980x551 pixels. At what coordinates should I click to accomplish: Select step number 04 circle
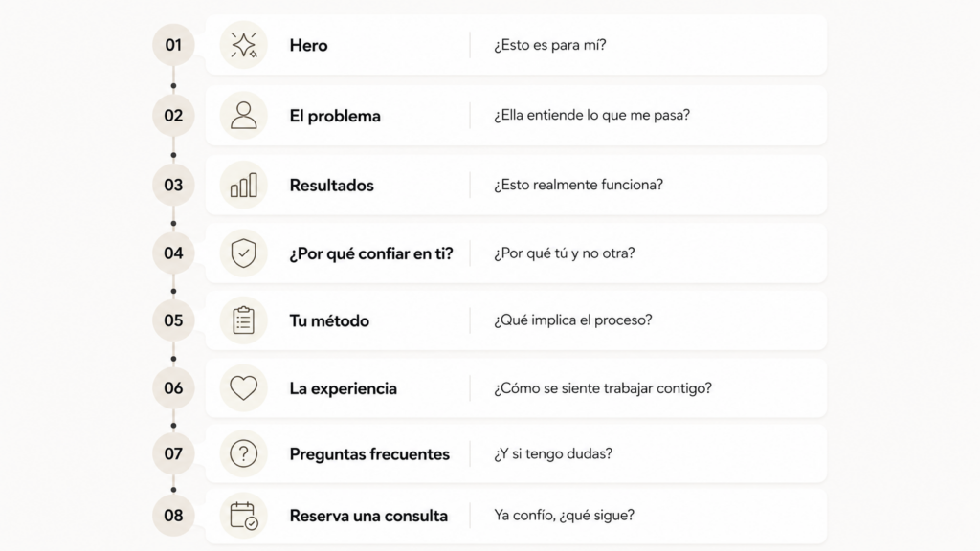[174, 253]
